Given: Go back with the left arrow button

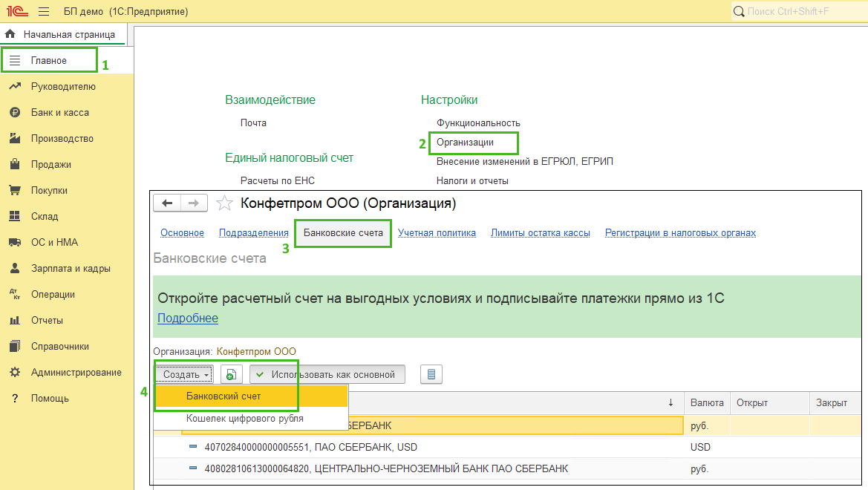Looking at the screenshot, I should (167, 203).
